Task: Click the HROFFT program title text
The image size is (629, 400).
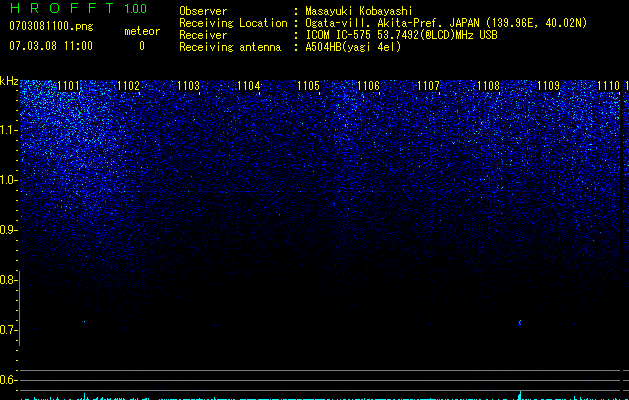Action: [x=63, y=8]
